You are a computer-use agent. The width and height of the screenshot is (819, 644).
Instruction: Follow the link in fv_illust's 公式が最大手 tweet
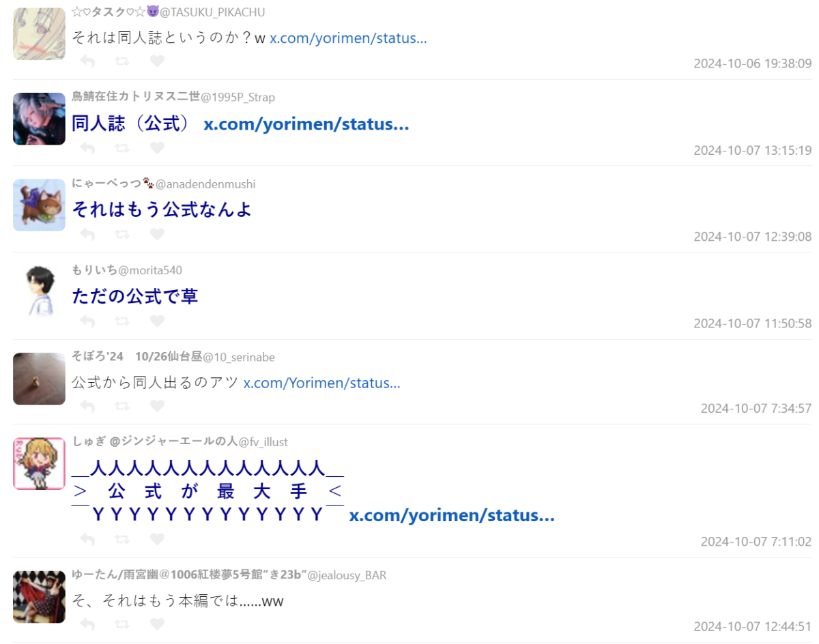coord(451,516)
